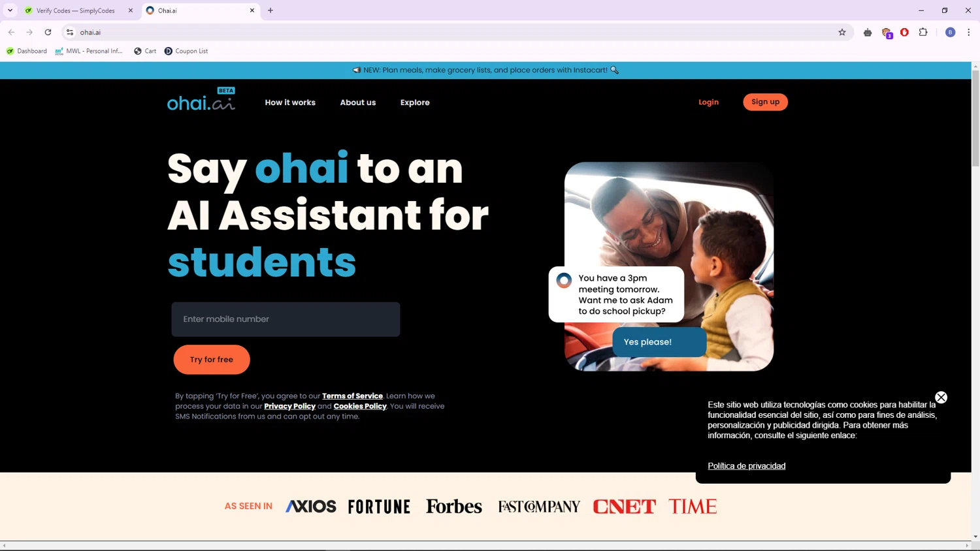This screenshot has height=551, width=980.
Task: Click the vertical scrollbar thumb
Action: click(975, 118)
